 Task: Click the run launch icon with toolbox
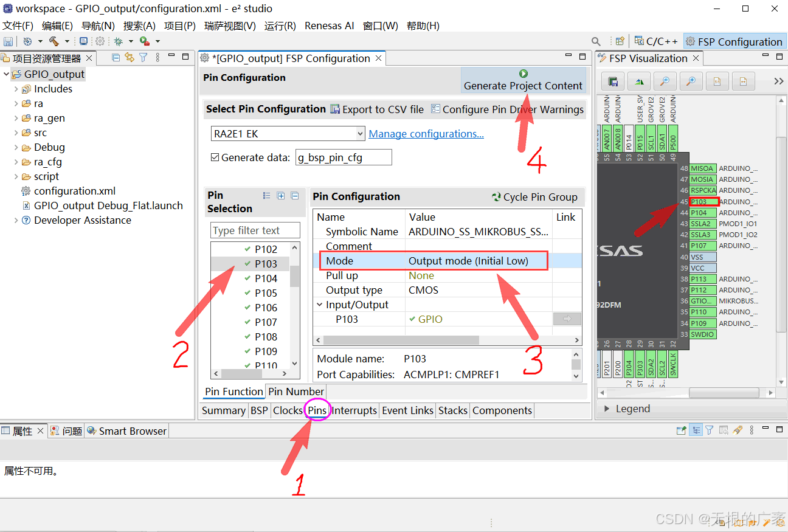tap(144, 41)
